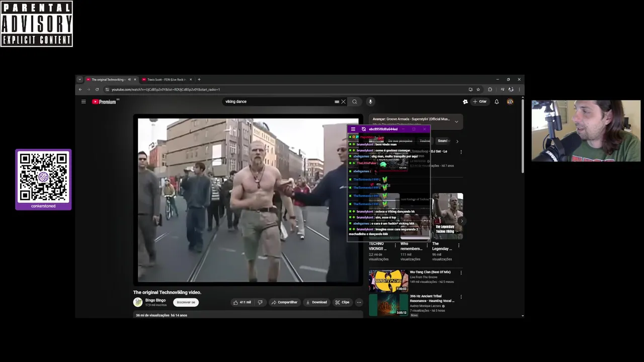
Task: Open options for Wu-Tang Clan mix
Action: click(461, 273)
